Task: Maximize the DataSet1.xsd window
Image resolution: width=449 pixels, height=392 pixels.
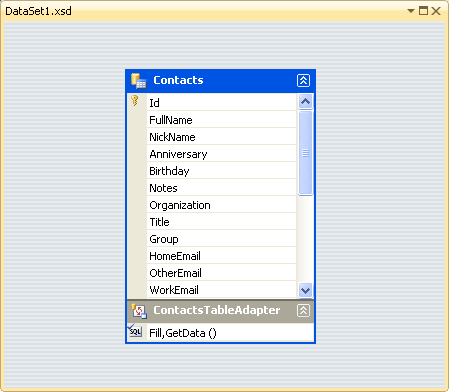Action: [x=423, y=11]
